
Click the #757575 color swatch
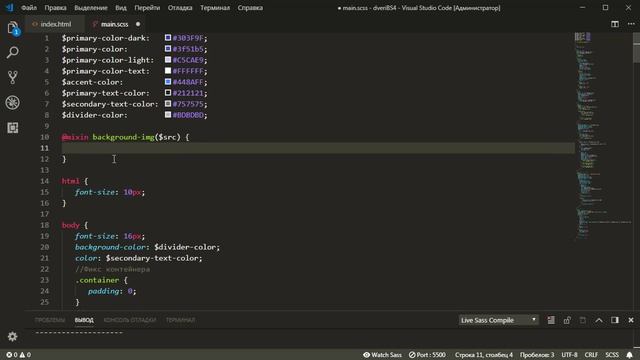point(168,104)
